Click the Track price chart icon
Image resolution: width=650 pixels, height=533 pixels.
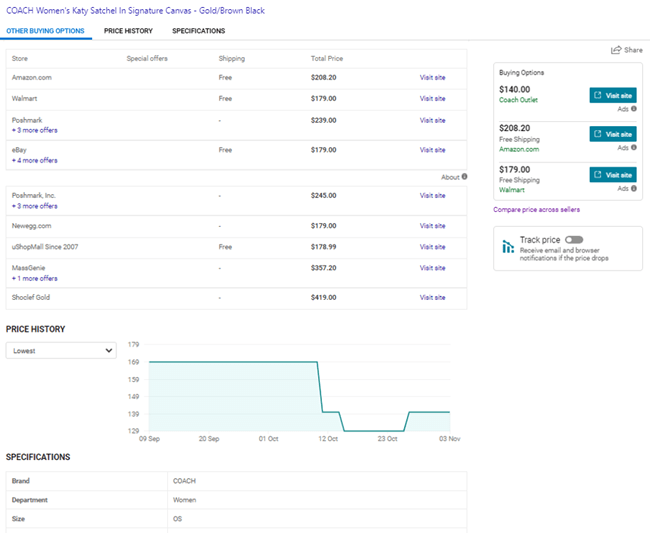click(x=509, y=246)
